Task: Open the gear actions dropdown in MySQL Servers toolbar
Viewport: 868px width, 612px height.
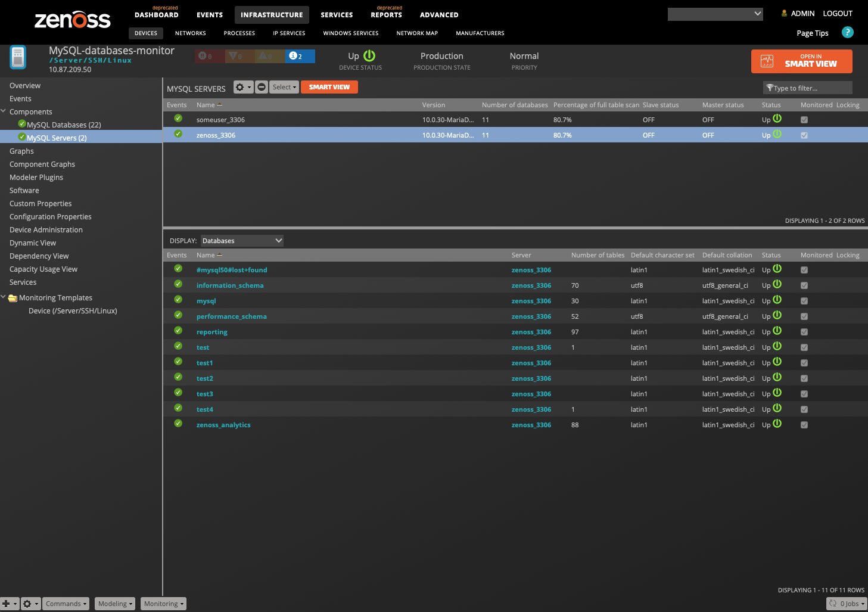Action: (x=243, y=87)
